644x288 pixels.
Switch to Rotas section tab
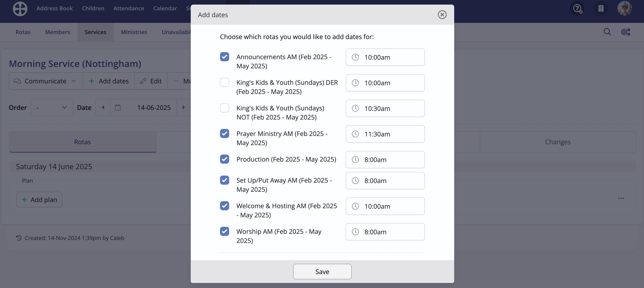click(23, 32)
